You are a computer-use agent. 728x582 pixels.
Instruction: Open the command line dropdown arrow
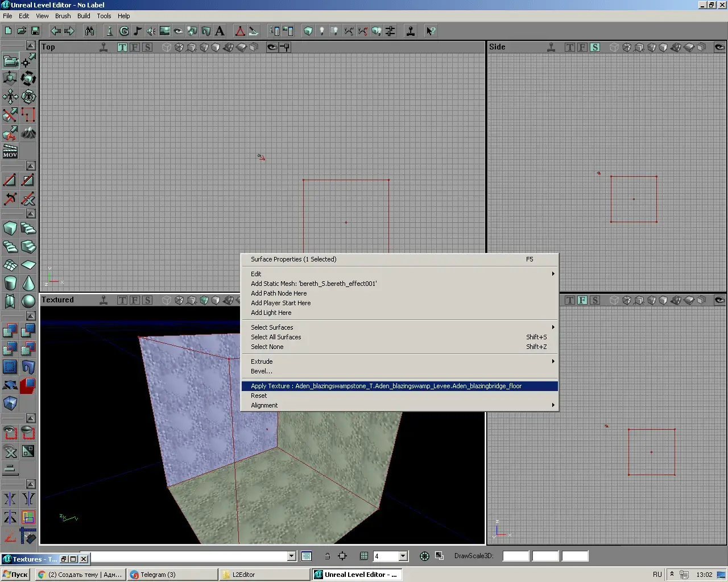292,556
